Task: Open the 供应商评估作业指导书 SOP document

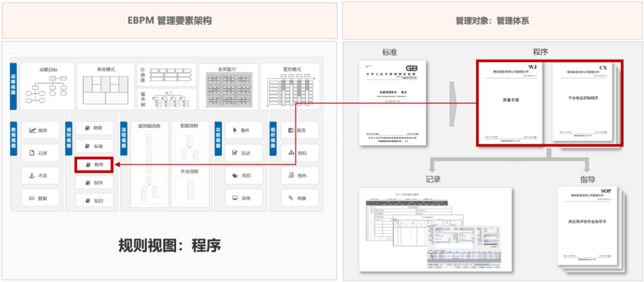Action: pyautogui.click(x=586, y=225)
